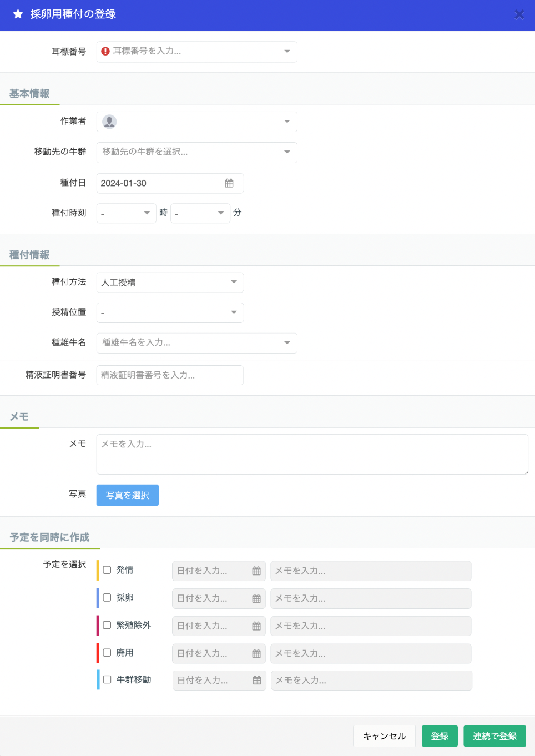Image resolution: width=535 pixels, height=756 pixels.
Task: Click the green 登録 button
Action: (440, 736)
